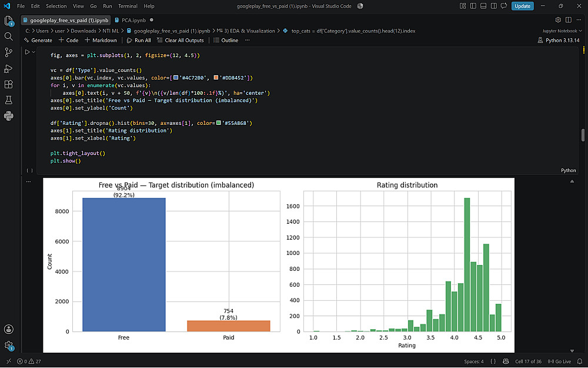Expand the run cell dropdown arrow
The image size is (588, 368).
[34, 52]
